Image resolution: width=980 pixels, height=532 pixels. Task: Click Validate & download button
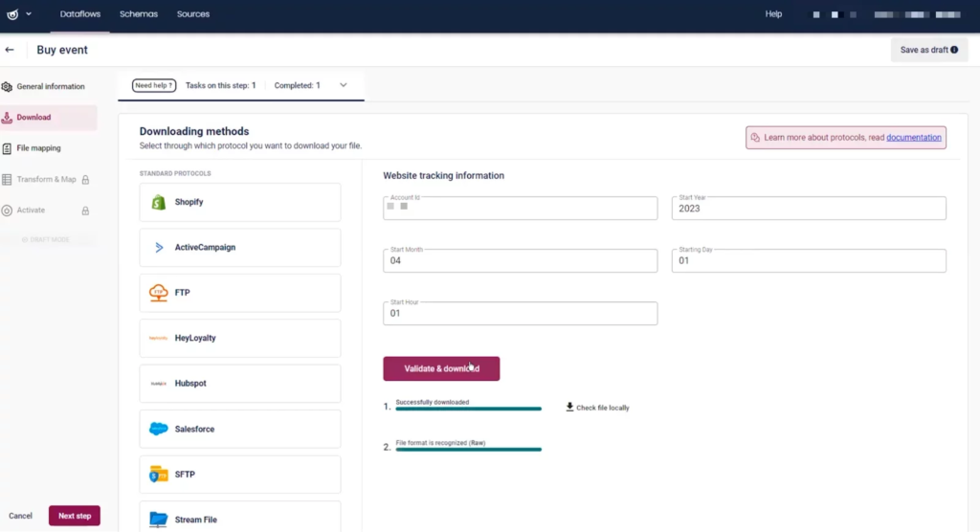(x=441, y=368)
